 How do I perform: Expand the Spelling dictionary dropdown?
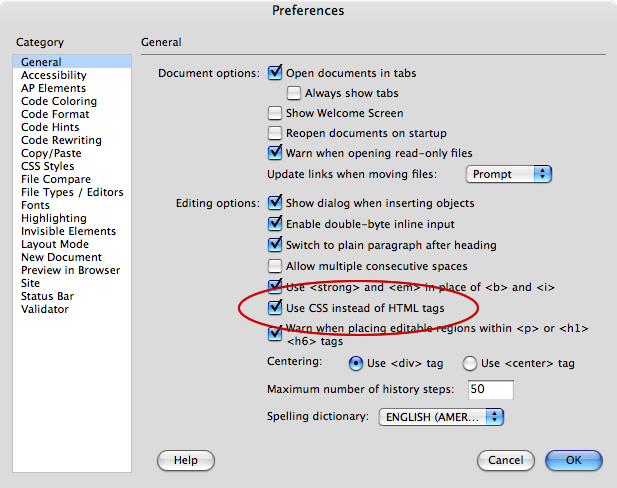(441, 416)
